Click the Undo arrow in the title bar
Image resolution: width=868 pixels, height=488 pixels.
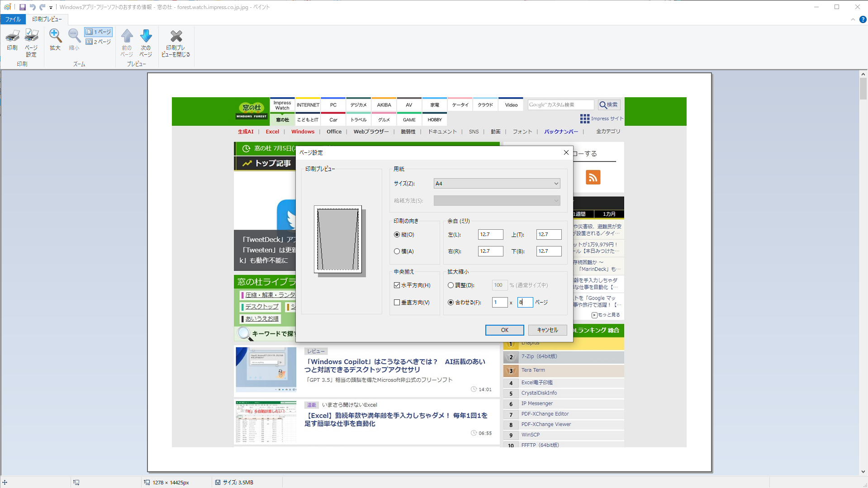click(x=33, y=7)
